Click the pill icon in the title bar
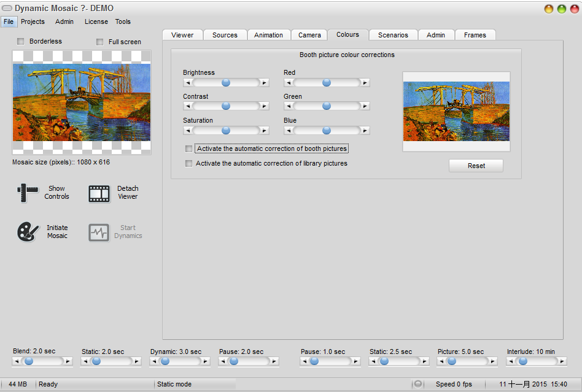This screenshot has height=392, width=582. pyautogui.click(x=7, y=8)
